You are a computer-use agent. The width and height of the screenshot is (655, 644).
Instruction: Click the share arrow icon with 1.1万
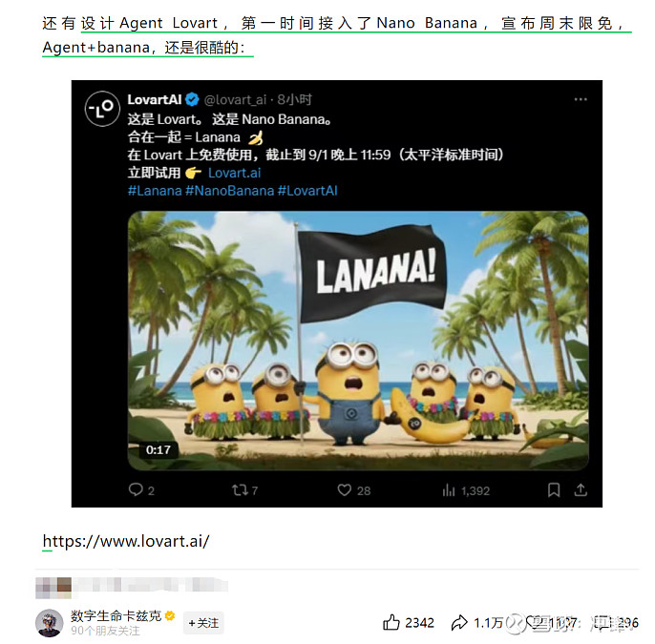459,623
